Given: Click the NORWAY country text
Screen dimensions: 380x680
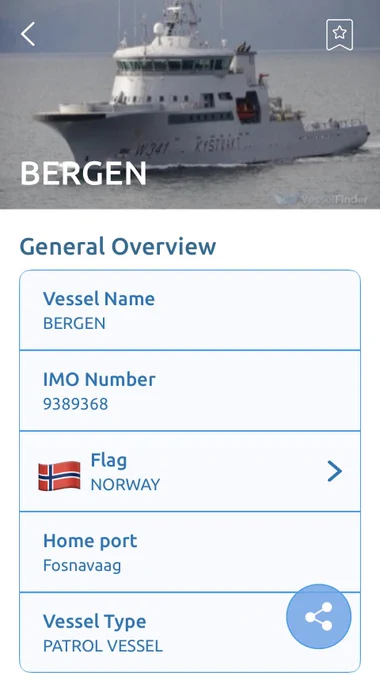Looking at the screenshot, I should [125, 484].
